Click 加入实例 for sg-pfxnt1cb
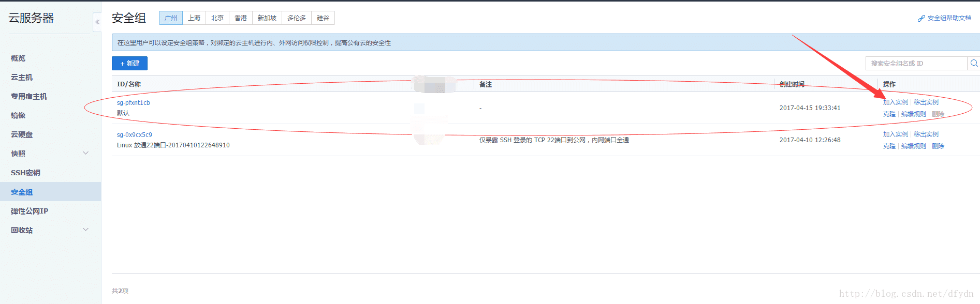Screen dimensions: 980x304 (x=895, y=102)
